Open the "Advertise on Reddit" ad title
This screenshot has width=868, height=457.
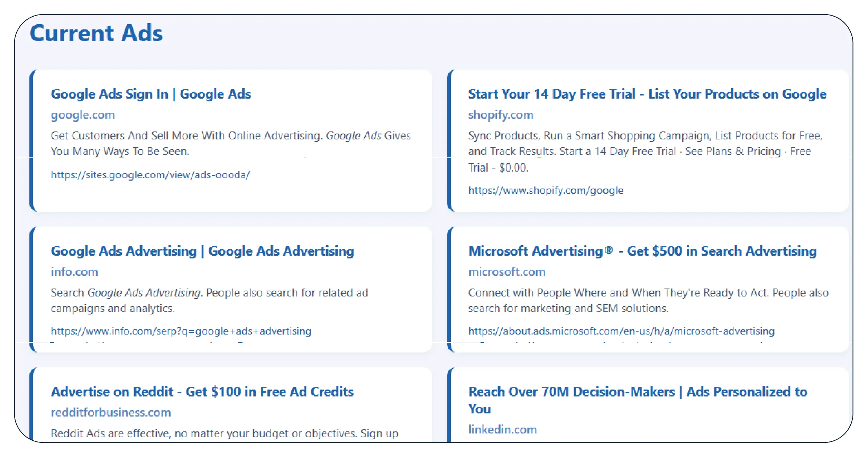tap(202, 392)
